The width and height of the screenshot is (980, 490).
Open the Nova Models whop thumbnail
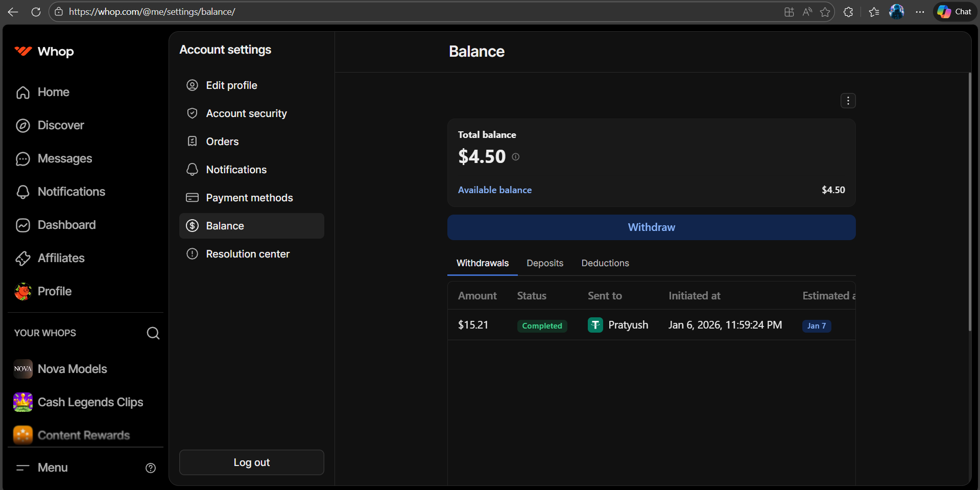23,369
